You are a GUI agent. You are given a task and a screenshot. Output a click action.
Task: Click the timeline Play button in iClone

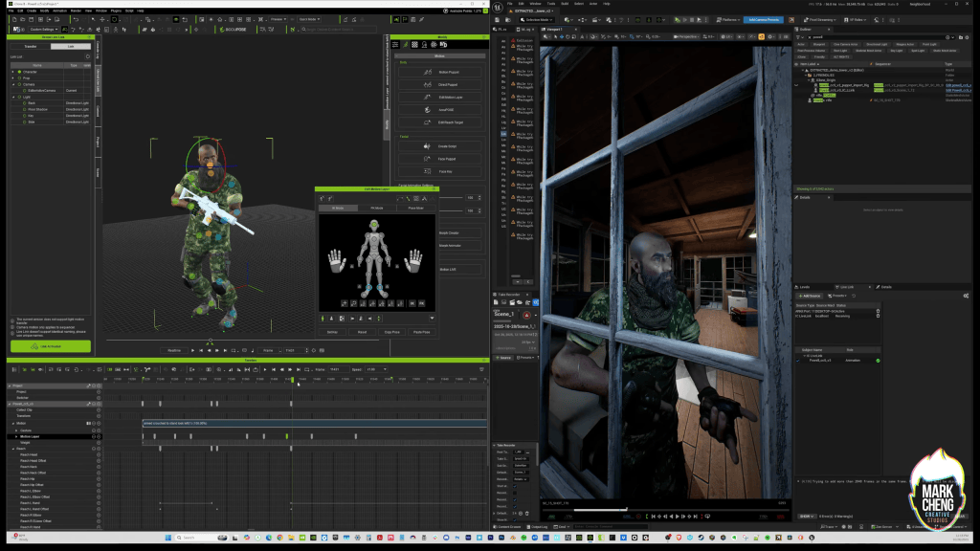(x=265, y=369)
